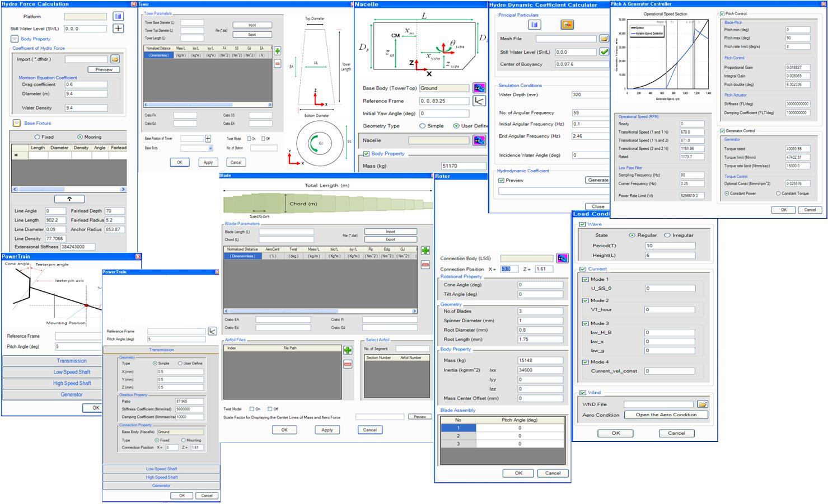This screenshot has width=828, height=504.
Task: Click horizontal scrollbar of Tower parameters table
Action: (x=208, y=105)
